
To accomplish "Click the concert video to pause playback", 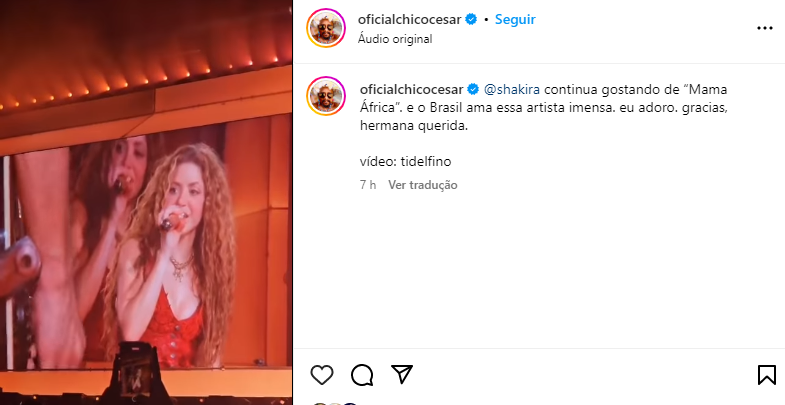I will point(146,202).
